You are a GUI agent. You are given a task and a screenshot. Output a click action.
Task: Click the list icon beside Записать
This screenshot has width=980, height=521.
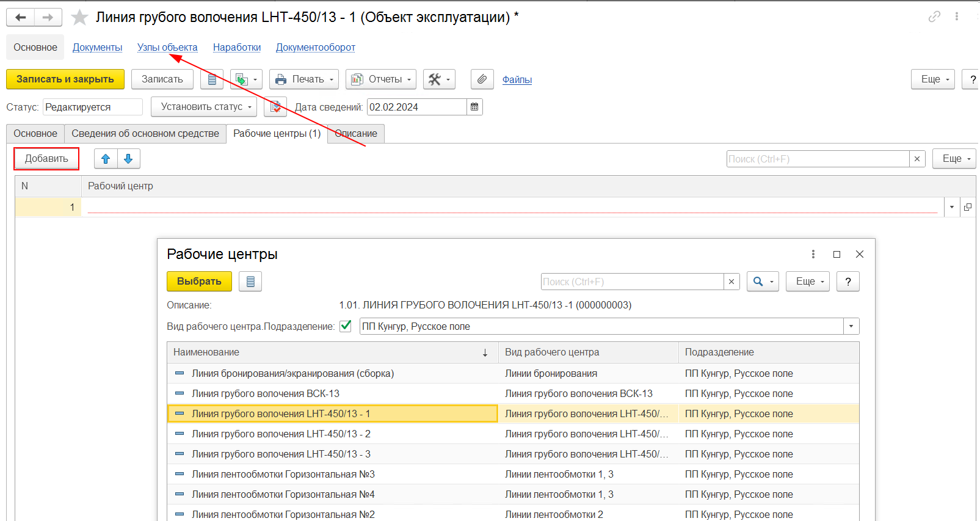212,79
